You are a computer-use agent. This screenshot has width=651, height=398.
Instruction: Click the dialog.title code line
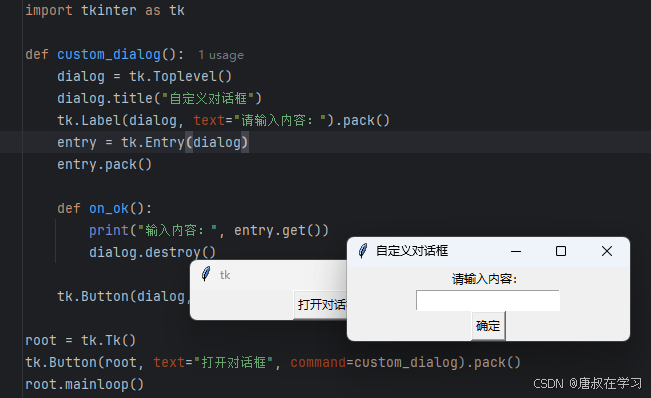[159, 98]
